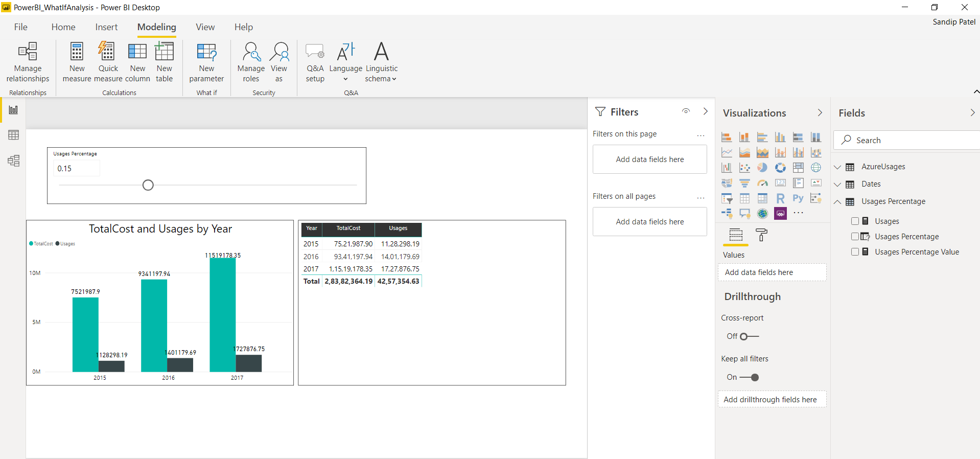The image size is (980, 459).
Task: Open the File menu
Action: pos(21,27)
